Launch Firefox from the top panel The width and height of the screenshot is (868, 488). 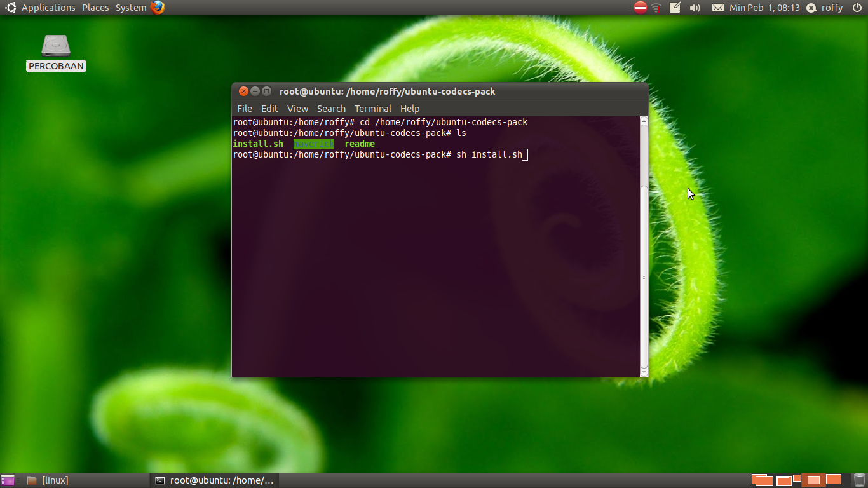tap(158, 8)
